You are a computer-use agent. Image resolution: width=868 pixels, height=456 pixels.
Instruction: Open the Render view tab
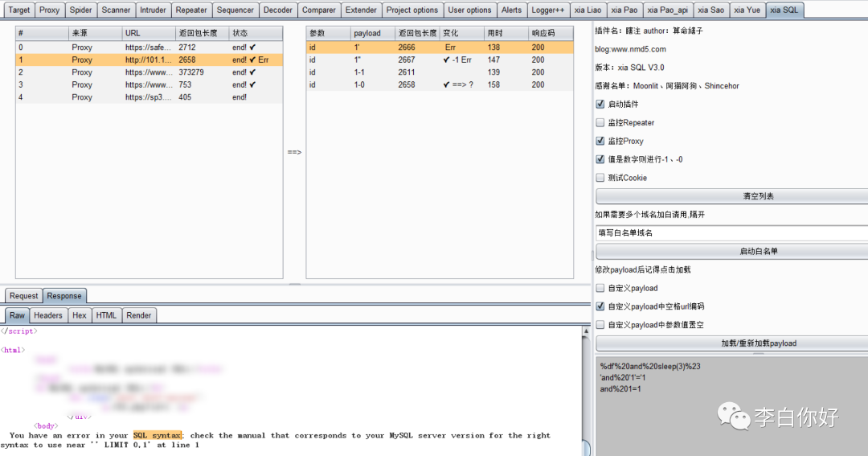coord(139,315)
